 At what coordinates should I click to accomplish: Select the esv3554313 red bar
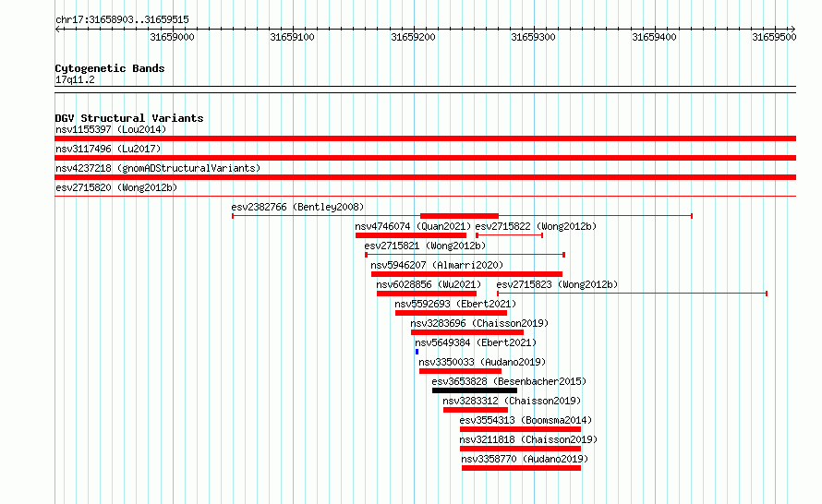[x=520, y=429]
